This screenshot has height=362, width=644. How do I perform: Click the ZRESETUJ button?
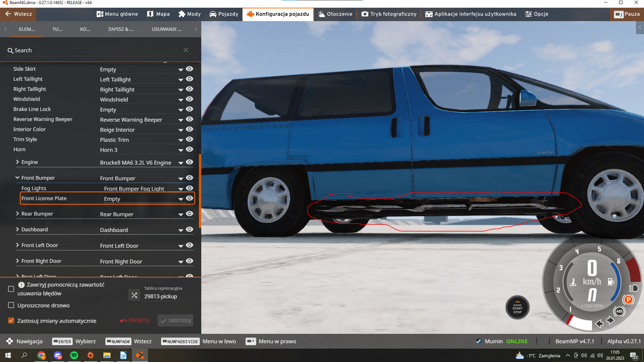135,321
